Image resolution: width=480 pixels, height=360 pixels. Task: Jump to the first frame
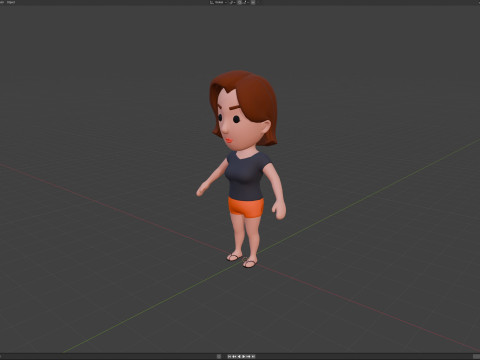click(x=229, y=356)
